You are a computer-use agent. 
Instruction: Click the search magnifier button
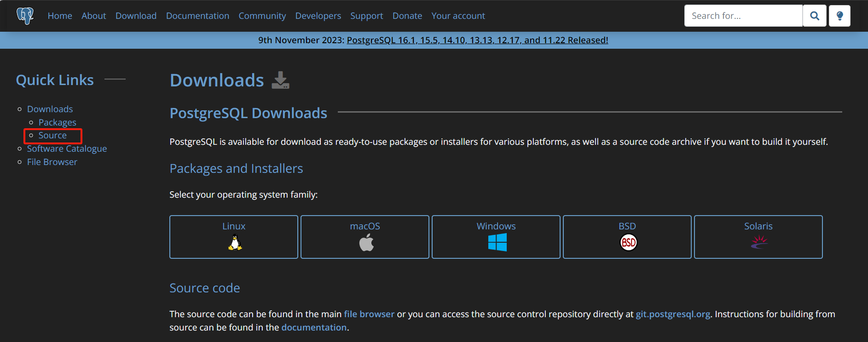pyautogui.click(x=815, y=16)
